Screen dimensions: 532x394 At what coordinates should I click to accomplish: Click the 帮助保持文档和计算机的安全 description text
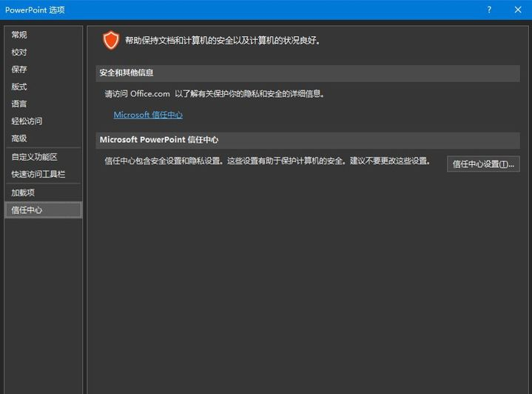coord(223,41)
